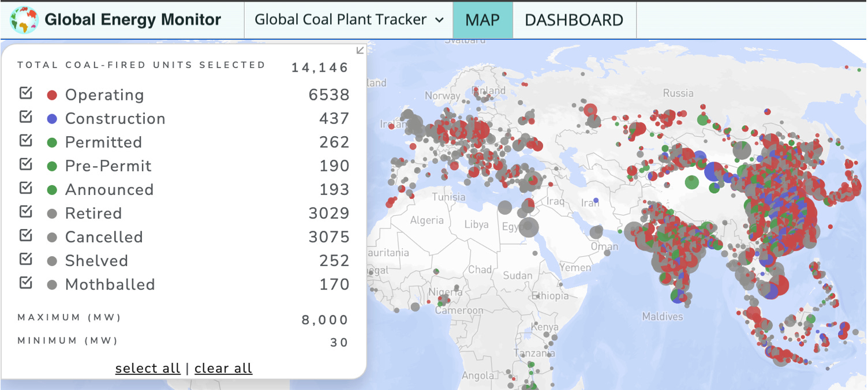Click the blue Construction legend dot
Viewport: 868px width, 390px height.
point(52,119)
